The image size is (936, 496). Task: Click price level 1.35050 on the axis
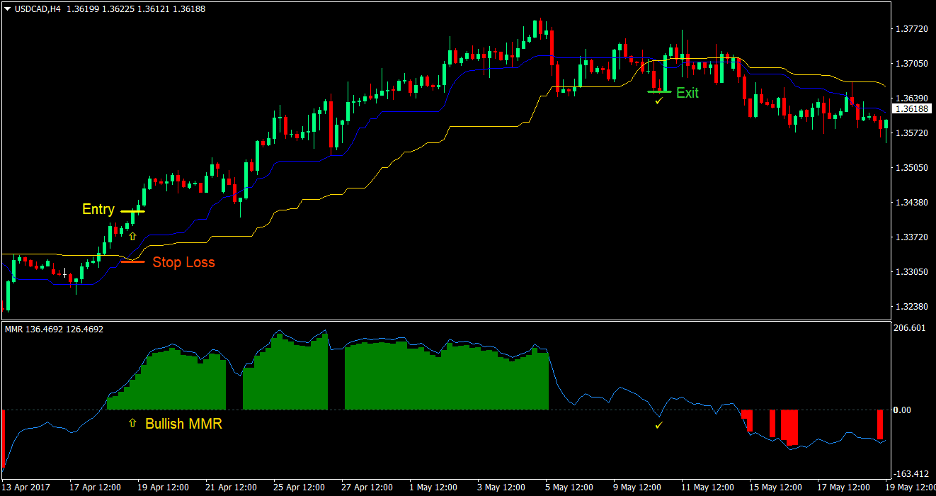click(x=912, y=168)
